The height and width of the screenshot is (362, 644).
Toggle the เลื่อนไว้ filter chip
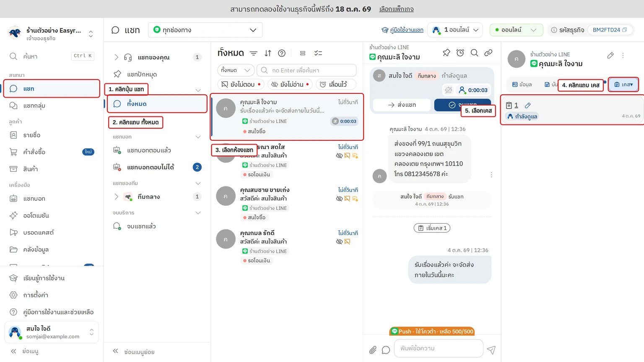336,84
